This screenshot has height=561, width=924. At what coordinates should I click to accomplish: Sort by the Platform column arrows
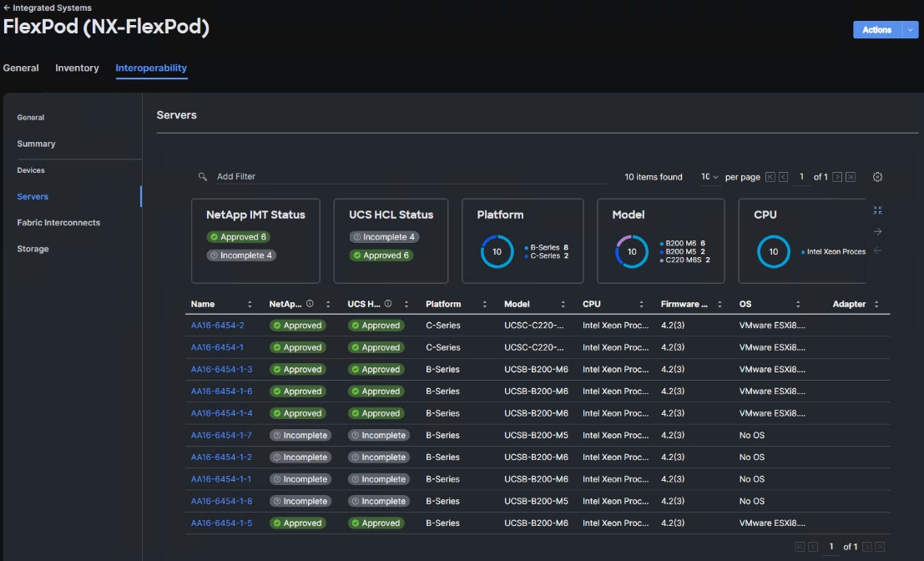485,305
